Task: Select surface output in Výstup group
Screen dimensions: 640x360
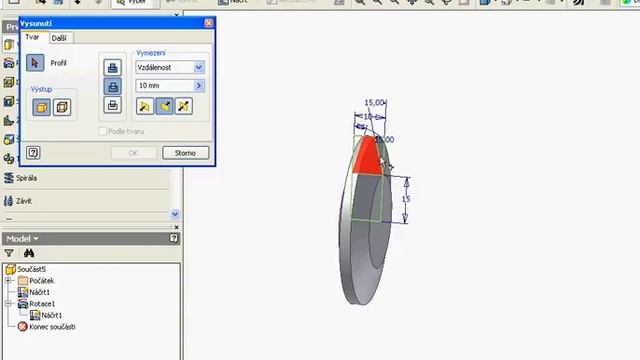Action: point(62,107)
